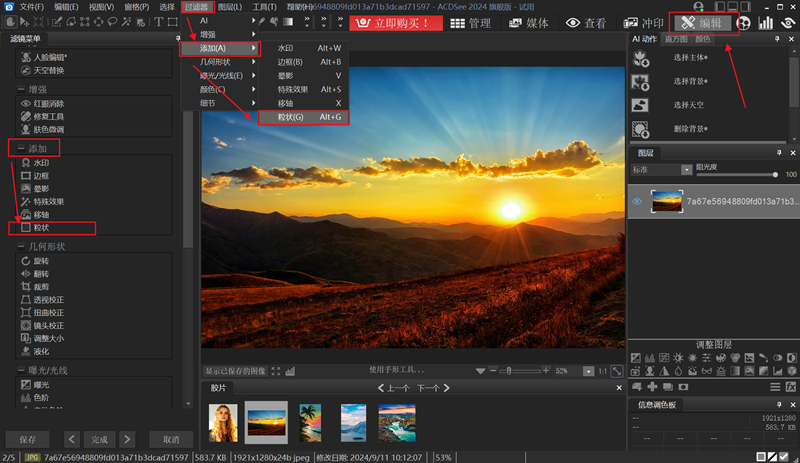Toggle visibility eye of the image layer

tap(636, 201)
